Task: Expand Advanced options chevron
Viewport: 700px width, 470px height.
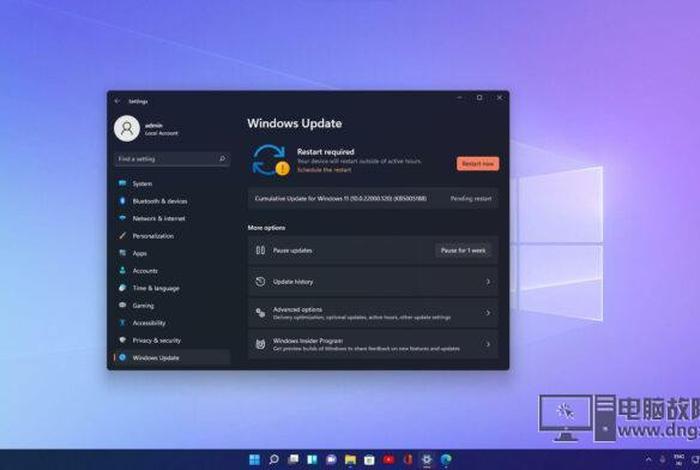Action: point(488,313)
